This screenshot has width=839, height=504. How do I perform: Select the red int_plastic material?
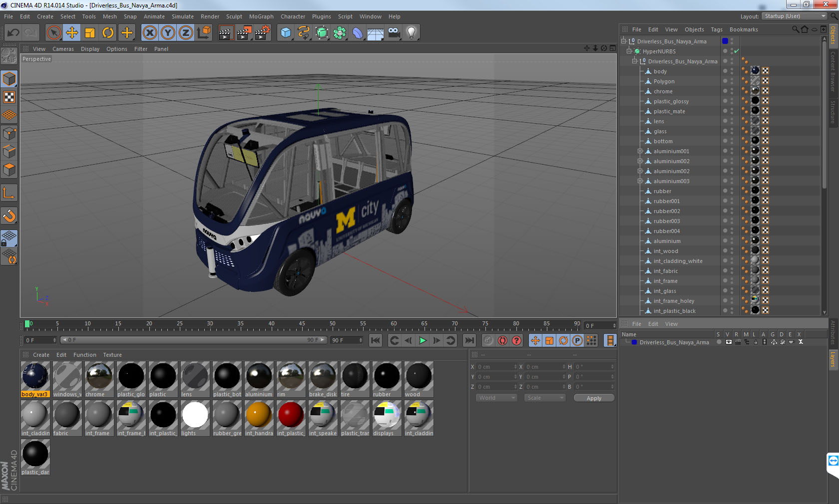point(291,418)
